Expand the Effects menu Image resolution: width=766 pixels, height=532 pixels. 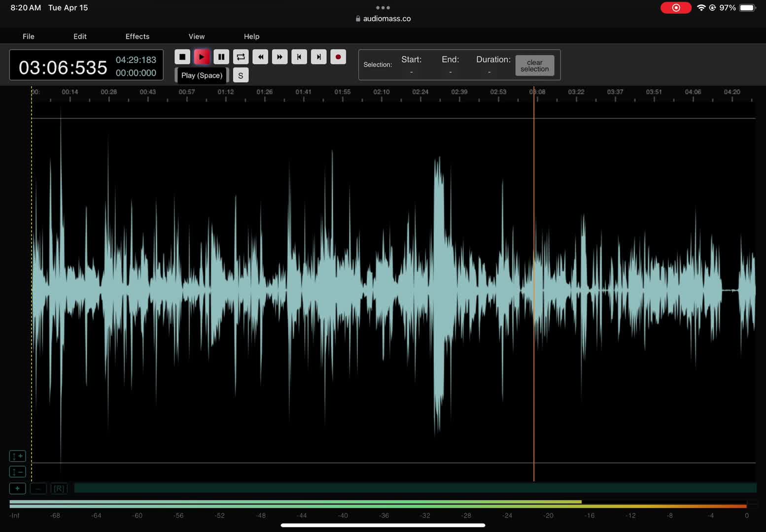[x=137, y=36]
